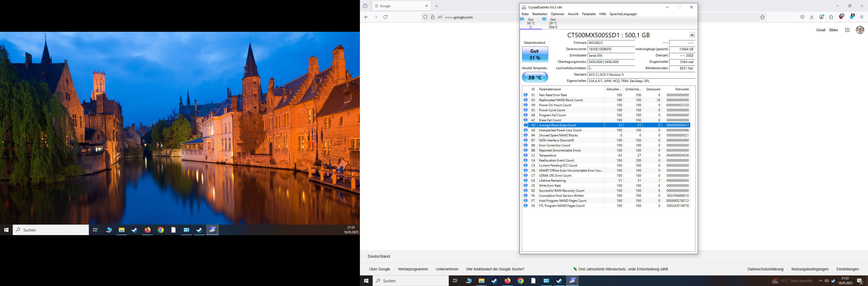Open Google apps grid
The width and height of the screenshot is (868, 286).
coord(847,30)
